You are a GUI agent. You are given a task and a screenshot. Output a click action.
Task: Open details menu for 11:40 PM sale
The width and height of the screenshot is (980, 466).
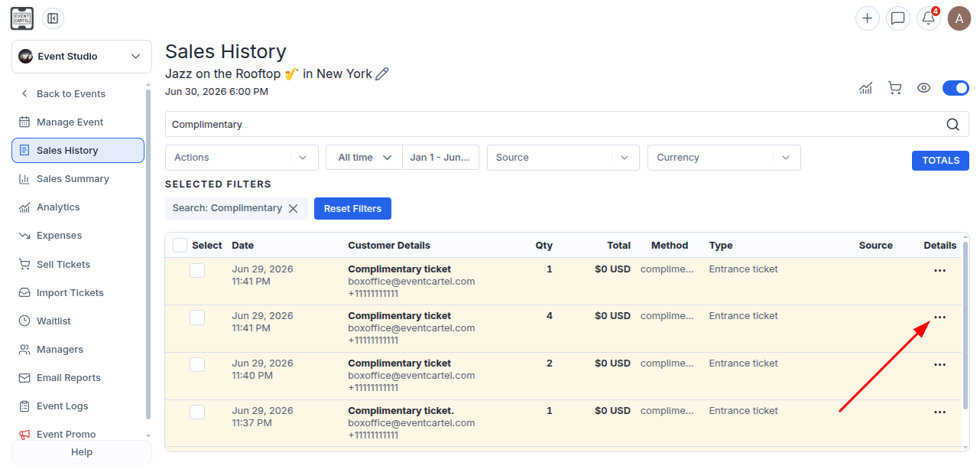(x=939, y=365)
